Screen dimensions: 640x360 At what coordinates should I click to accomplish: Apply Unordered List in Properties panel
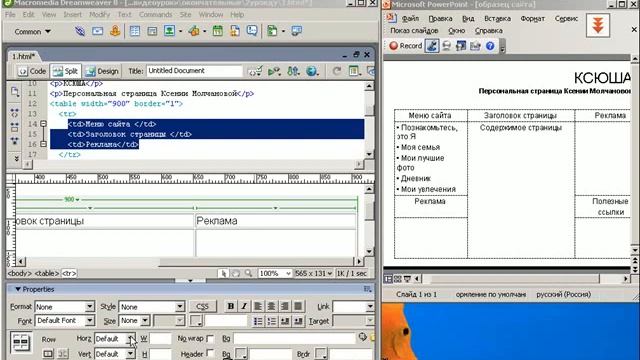(x=258, y=321)
